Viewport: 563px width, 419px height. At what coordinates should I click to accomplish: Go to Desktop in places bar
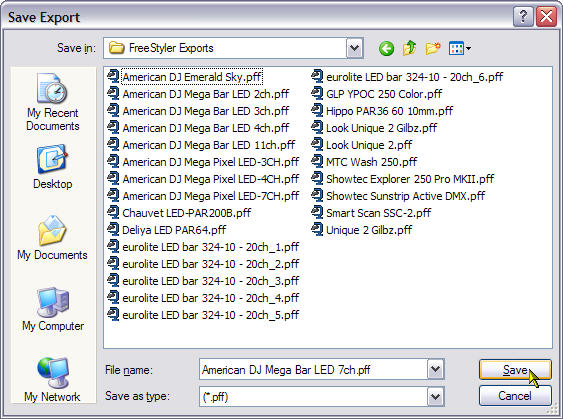(52, 167)
